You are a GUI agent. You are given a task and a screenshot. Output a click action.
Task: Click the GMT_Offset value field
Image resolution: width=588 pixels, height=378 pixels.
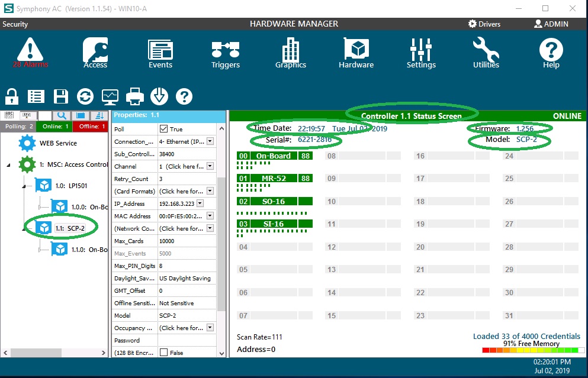pyautogui.click(x=187, y=290)
